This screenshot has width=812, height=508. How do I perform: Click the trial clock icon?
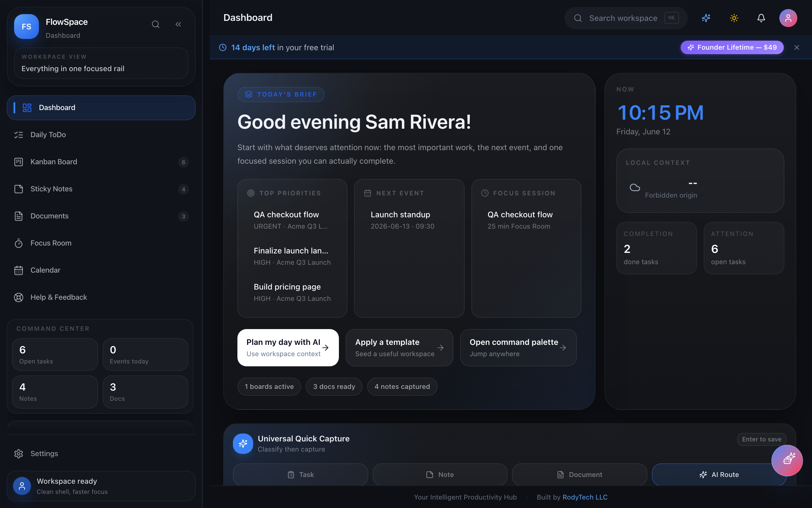point(222,47)
